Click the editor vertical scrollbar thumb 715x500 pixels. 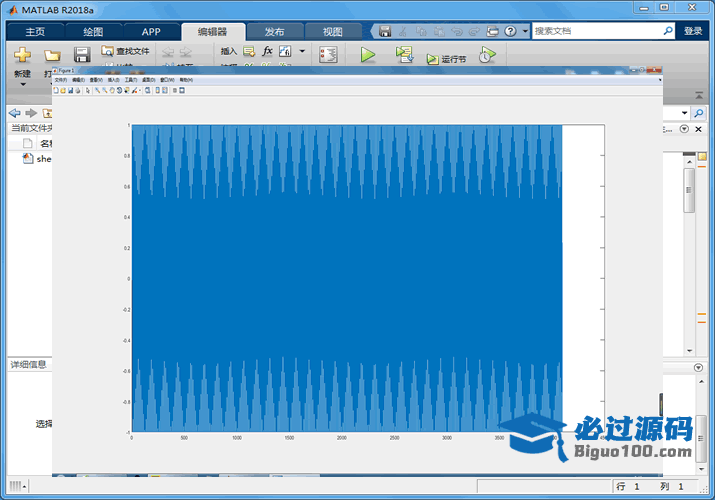[689, 190]
